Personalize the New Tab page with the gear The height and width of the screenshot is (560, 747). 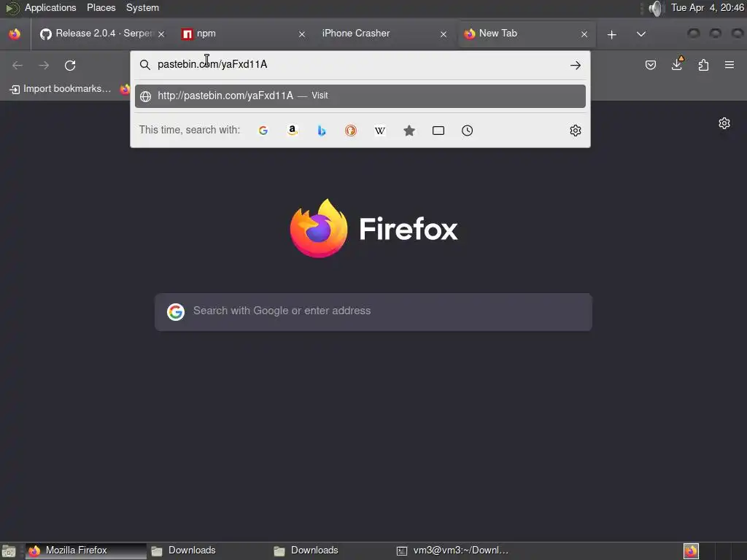[x=724, y=123]
